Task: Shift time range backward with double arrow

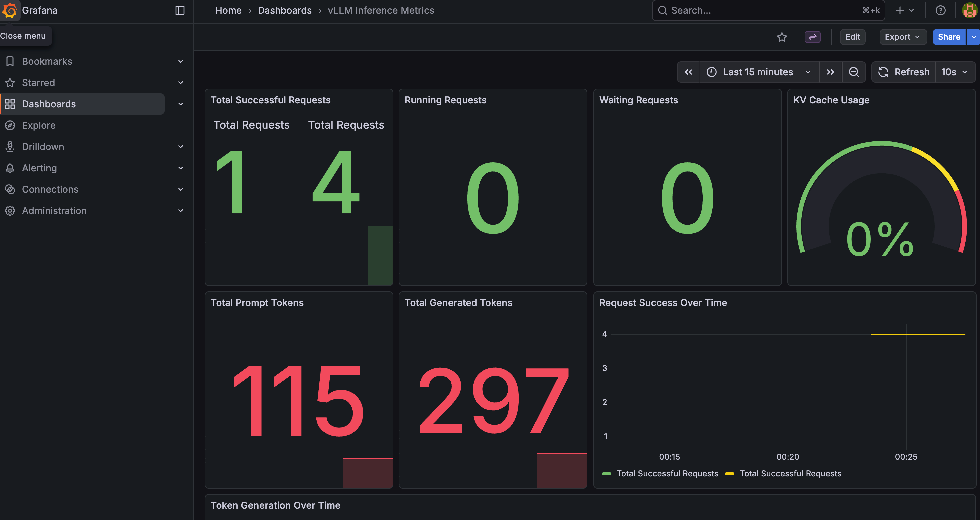Action: click(x=688, y=72)
